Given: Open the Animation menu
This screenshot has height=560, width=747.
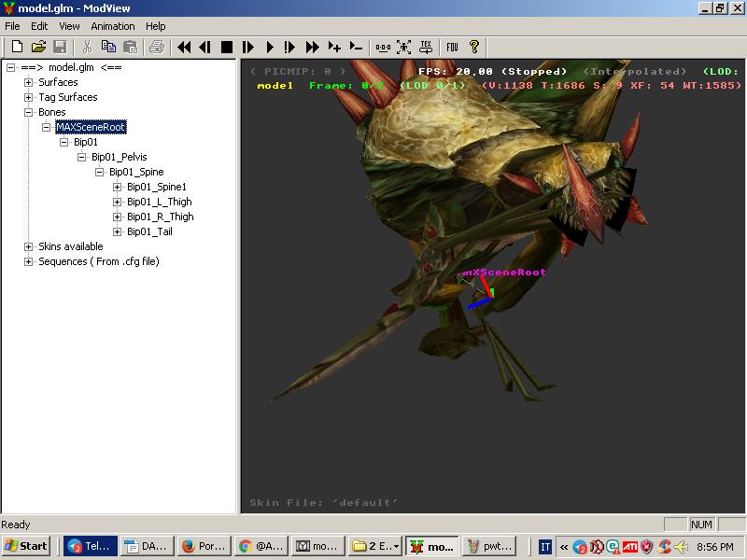Looking at the screenshot, I should tap(113, 26).
